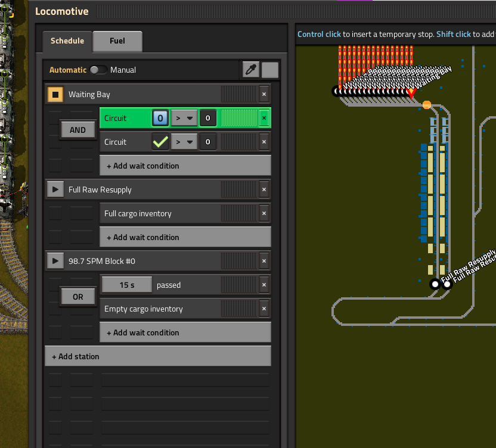Image resolution: width=496 pixels, height=448 pixels.
Task: Toggle the OR comparison for 98.7 SPM Block conditions
Action: 78,297
